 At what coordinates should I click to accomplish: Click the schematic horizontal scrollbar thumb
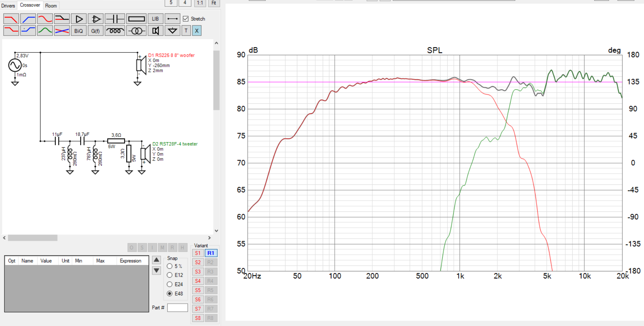[x=33, y=238]
